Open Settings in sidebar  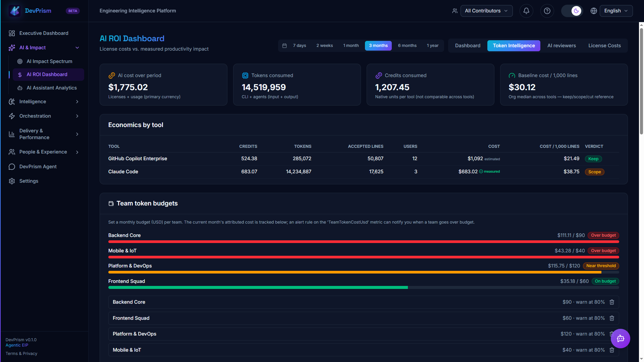click(45, 181)
